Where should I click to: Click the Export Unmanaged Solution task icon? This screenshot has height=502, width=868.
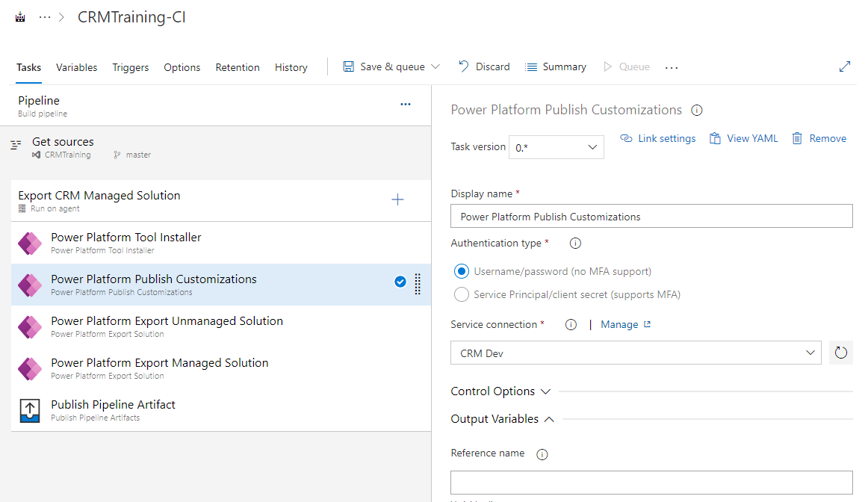pos(30,326)
